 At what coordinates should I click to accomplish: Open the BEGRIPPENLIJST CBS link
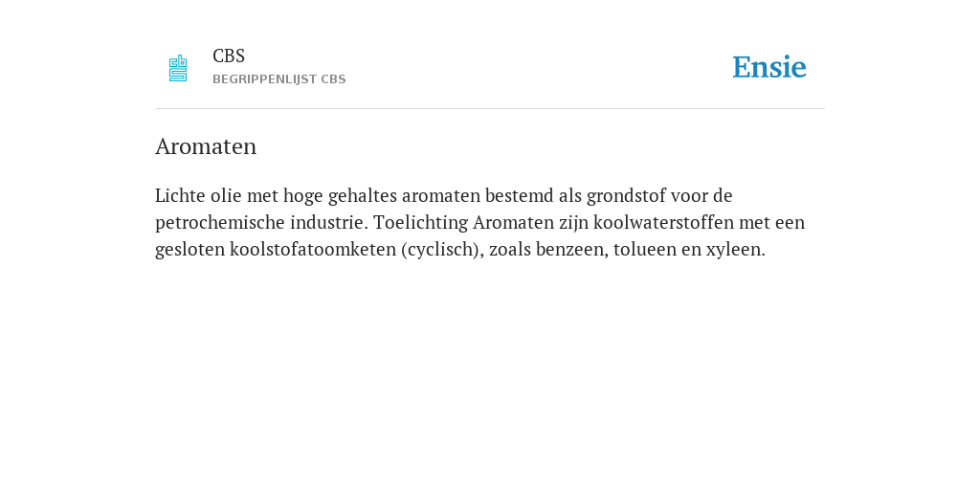tap(279, 79)
